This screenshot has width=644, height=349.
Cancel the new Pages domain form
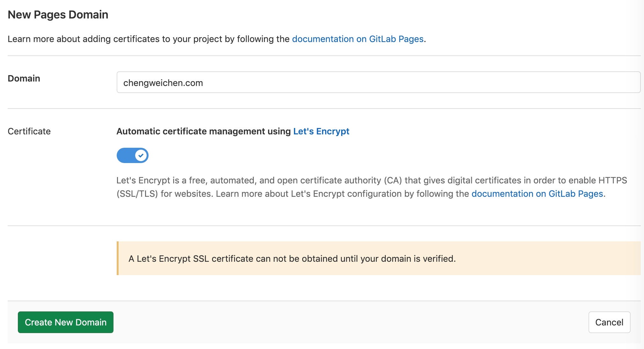click(x=609, y=322)
